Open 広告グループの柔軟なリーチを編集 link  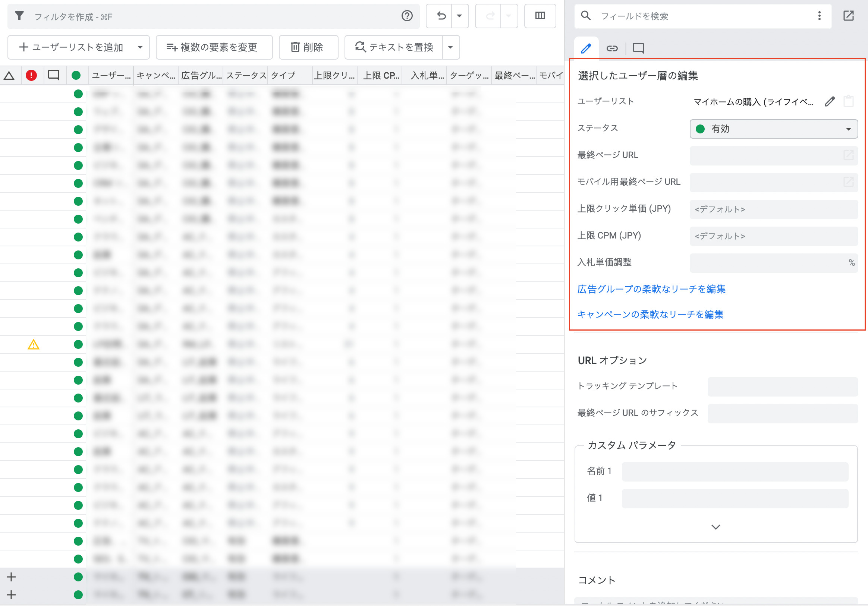651,290
